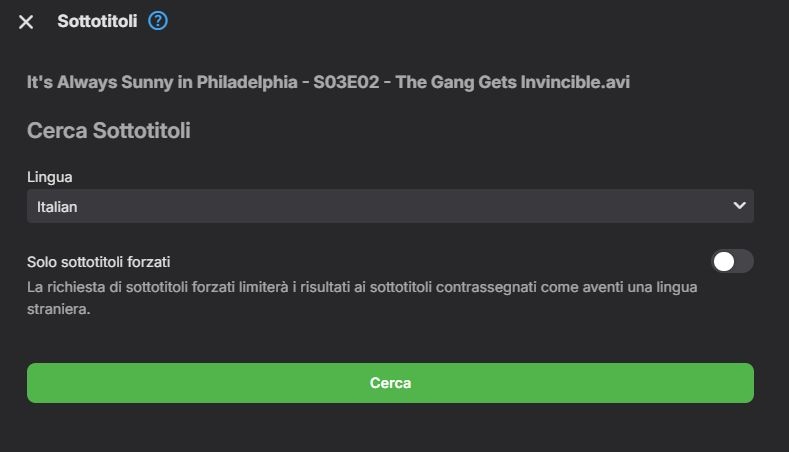Click the white knob of the forced subtitles toggle
Screen dimensions: 789x452
(x=724, y=261)
